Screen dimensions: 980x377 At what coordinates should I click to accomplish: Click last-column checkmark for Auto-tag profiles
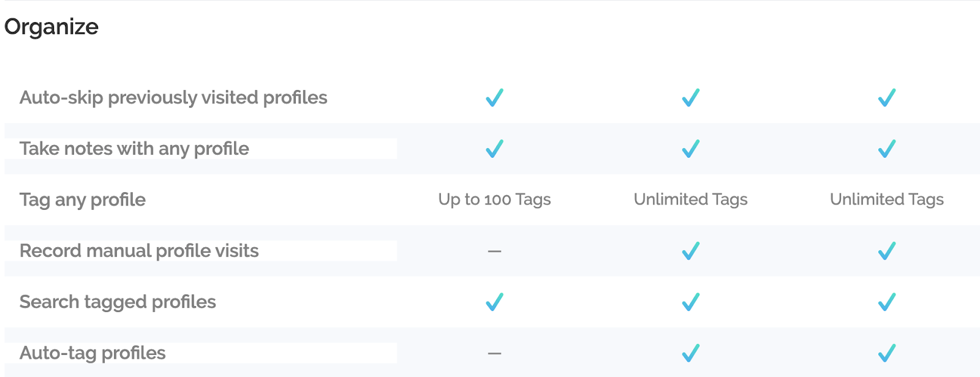point(886,353)
